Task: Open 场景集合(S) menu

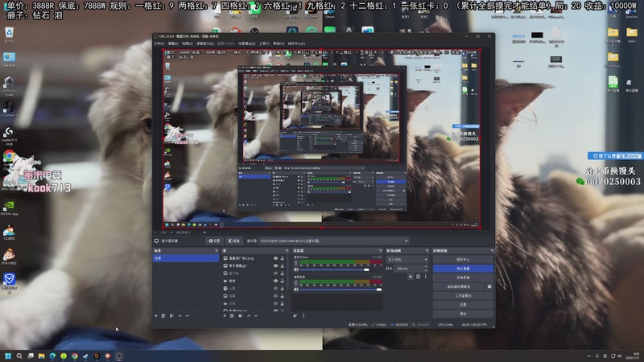Action: (247, 43)
